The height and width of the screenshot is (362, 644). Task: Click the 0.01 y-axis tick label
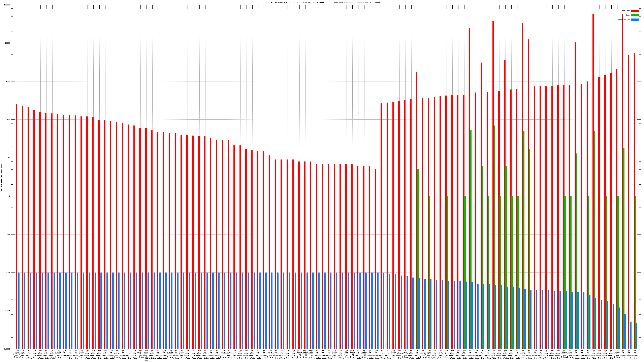(8, 273)
